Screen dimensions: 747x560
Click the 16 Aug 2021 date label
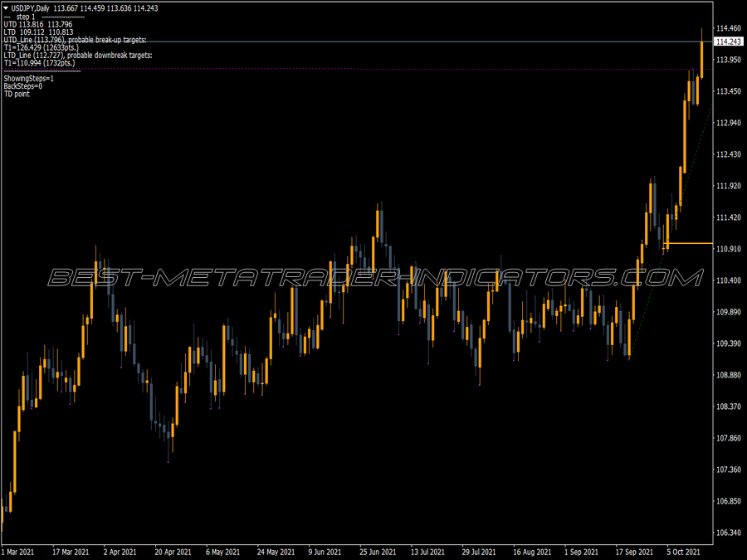tap(532, 552)
